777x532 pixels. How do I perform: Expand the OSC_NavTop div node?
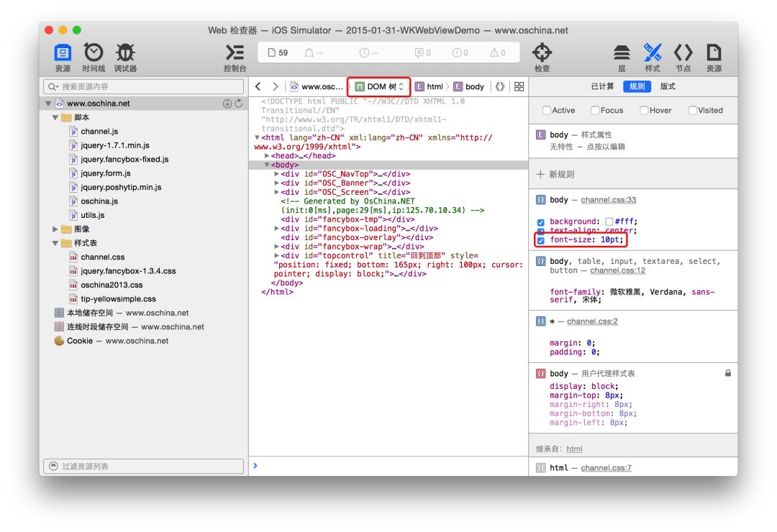[276, 174]
